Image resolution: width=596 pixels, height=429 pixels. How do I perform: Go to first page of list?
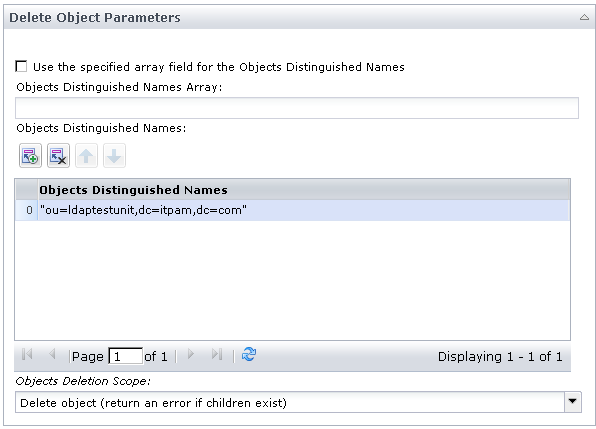(27, 355)
